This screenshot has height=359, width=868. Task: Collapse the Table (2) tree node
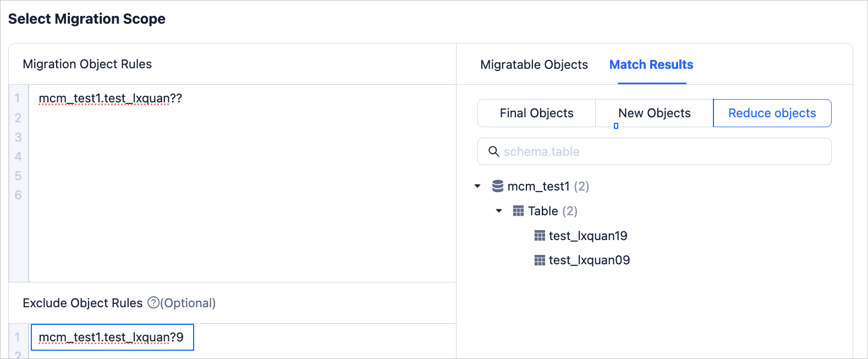click(x=499, y=211)
